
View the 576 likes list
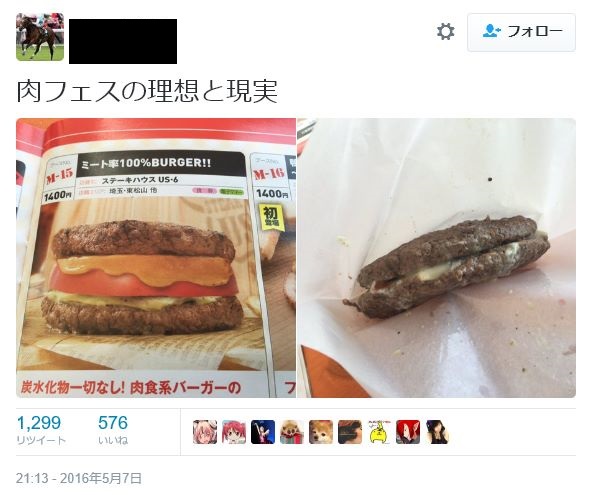tap(113, 430)
